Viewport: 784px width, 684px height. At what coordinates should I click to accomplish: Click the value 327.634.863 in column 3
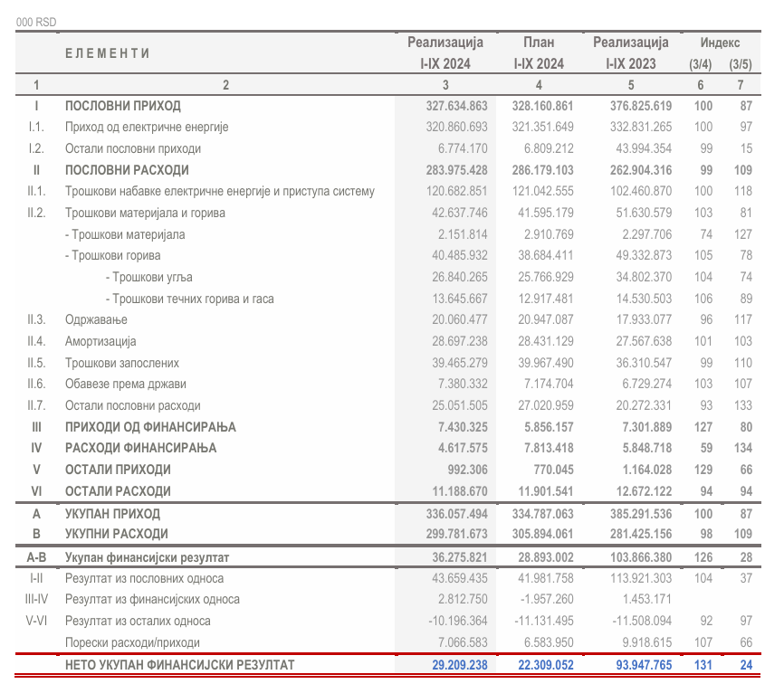(456, 106)
